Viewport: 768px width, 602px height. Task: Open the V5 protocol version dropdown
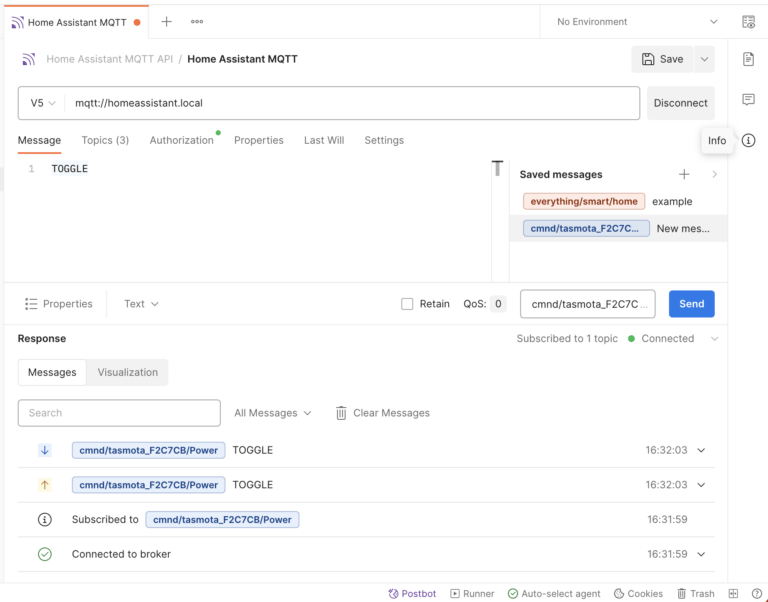coord(43,103)
